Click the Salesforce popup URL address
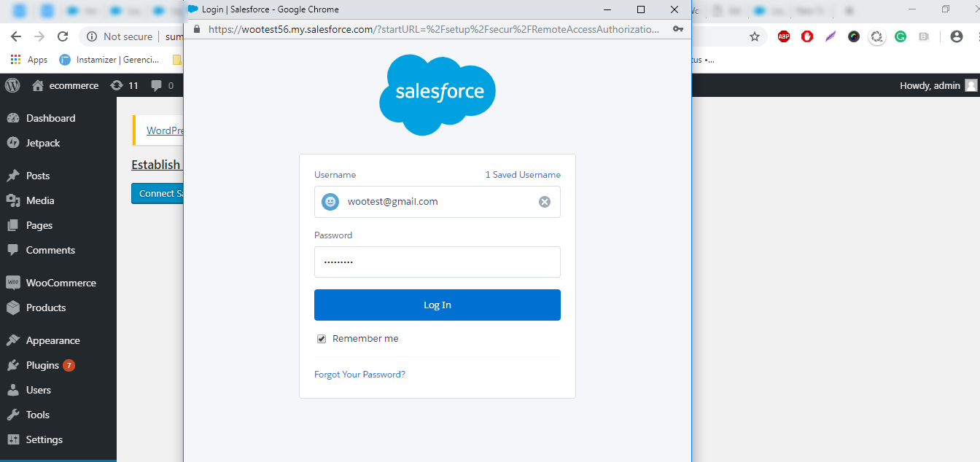 click(x=434, y=30)
